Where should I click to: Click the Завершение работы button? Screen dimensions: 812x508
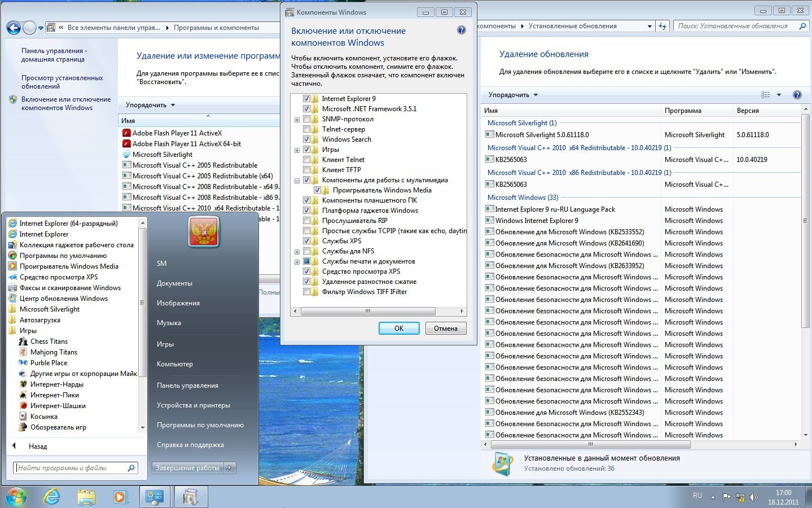click(188, 468)
